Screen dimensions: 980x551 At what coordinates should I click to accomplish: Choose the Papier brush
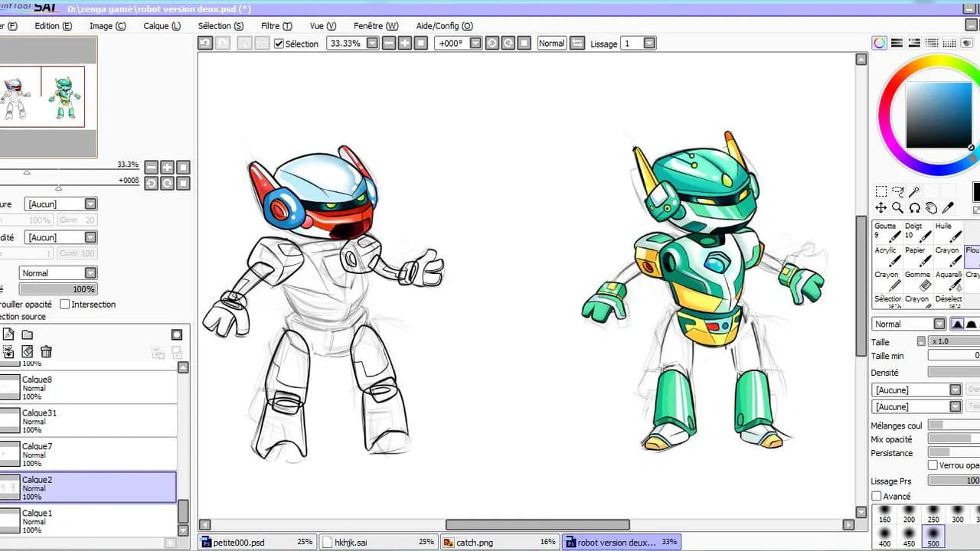(x=917, y=256)
